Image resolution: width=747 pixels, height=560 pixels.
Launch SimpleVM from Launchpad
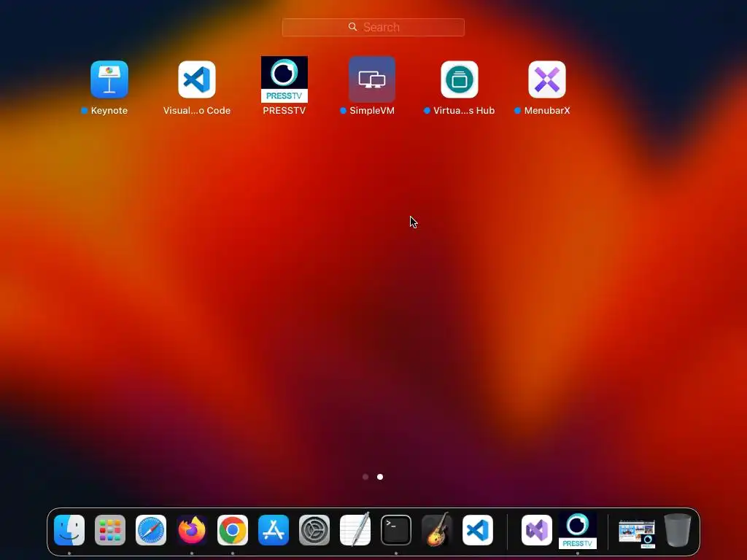(372, 79)
